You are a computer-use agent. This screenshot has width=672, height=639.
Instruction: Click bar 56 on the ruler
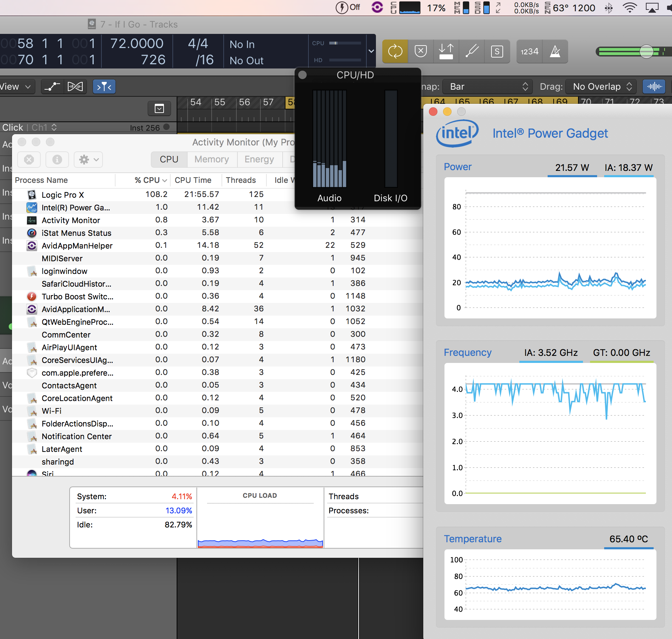click(x=244, y=102)
